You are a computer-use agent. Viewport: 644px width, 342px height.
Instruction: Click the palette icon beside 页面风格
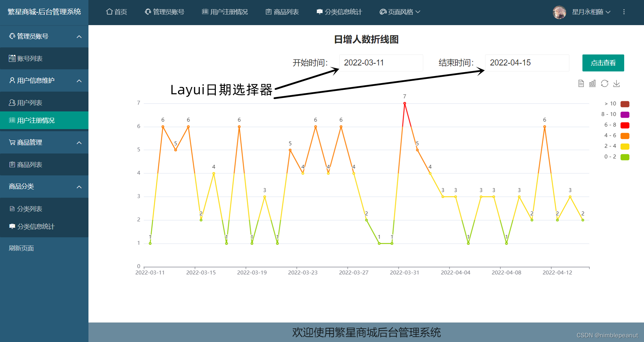click(383, 12)
